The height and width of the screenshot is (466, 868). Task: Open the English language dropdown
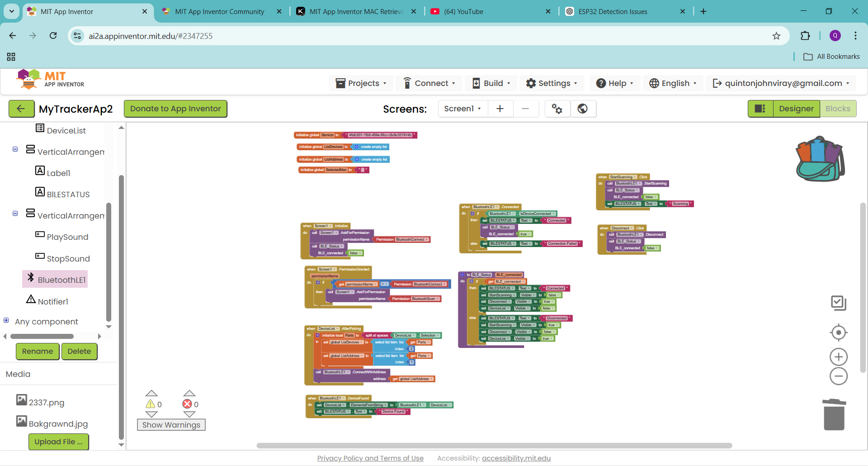673,83
